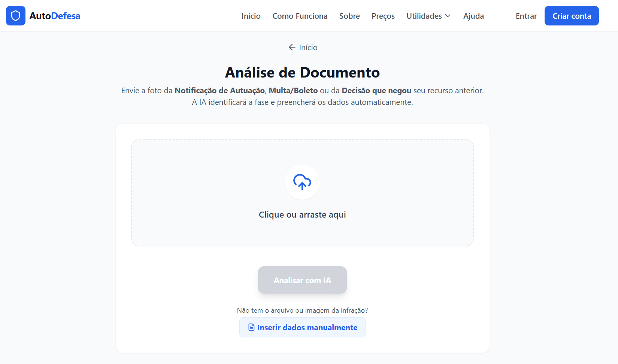Screen dimensions: 618x364
Task: Open the Ajuda menu item
Action: coord(473,16)
